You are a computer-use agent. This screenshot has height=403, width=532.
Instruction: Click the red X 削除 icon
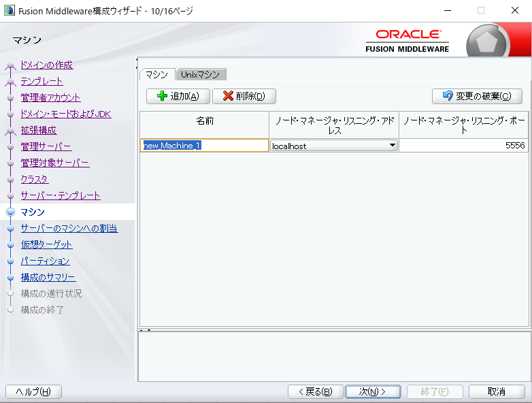(x=228, y=97)
